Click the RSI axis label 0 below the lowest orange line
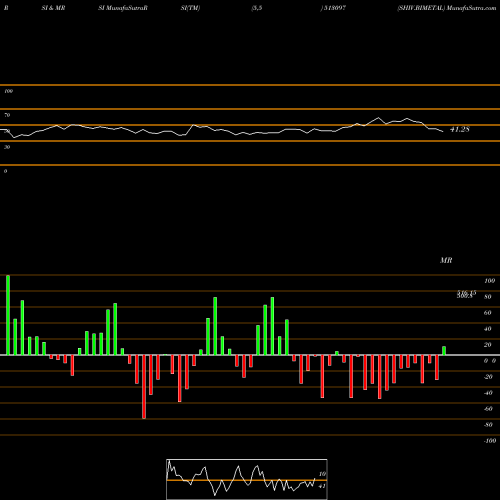Image resolution: width=500 pixels, height=500 pixels. click(x=5, y=171)
